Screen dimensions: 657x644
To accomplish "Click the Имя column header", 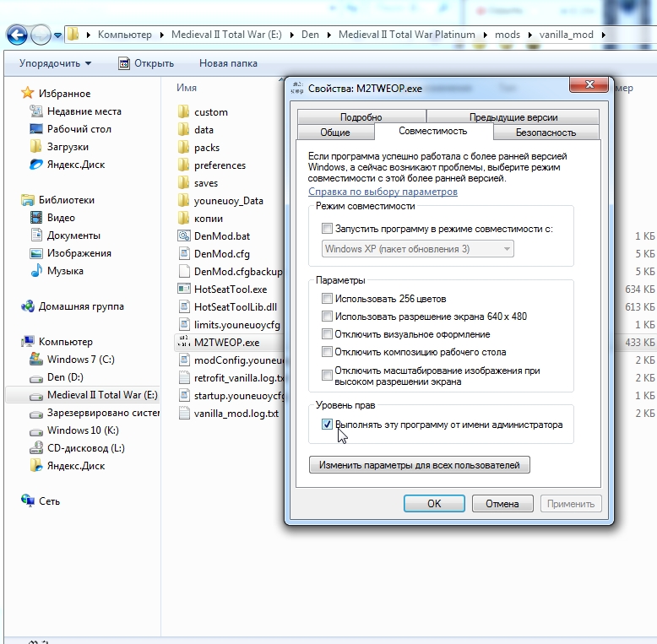I will 187,88.
